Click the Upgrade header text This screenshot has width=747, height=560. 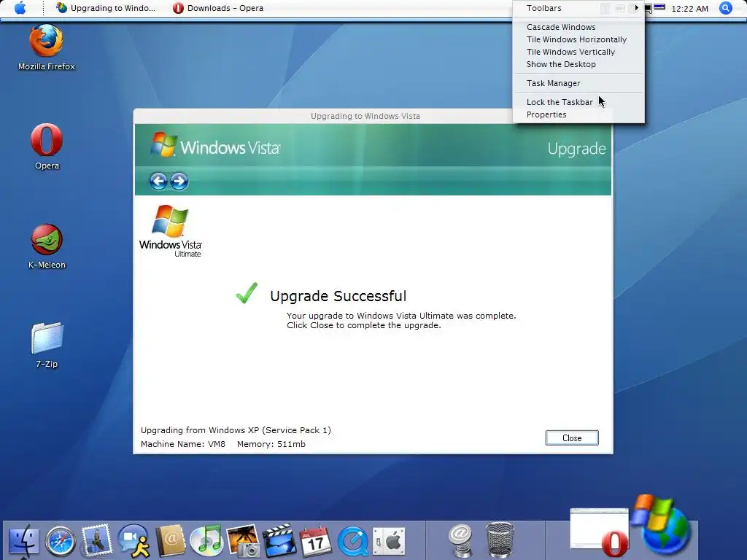(576, 149)
